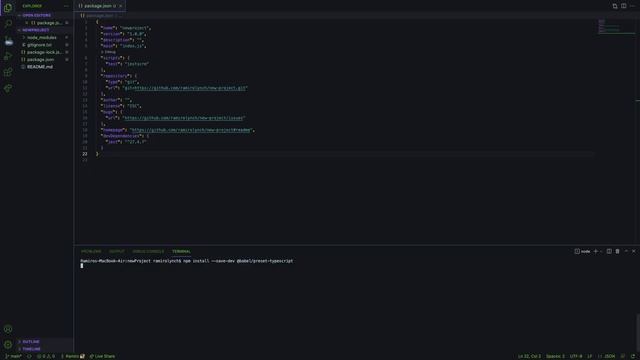The height and width of the screenshot is (360, 640).
Task: Open the Explorer view in activity bar
Action: (8, 7)
